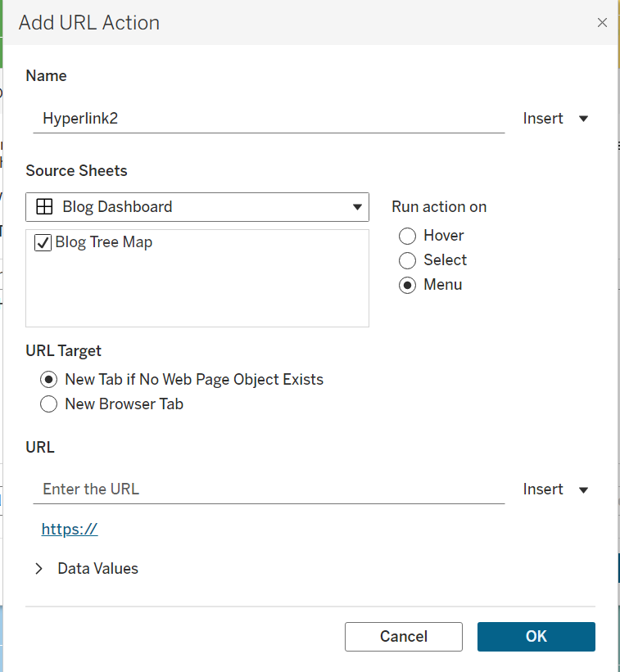The width and height of the screenshot is (620, 672).
Task: Select the Hover run action option
Action: (x=408, y=237)
